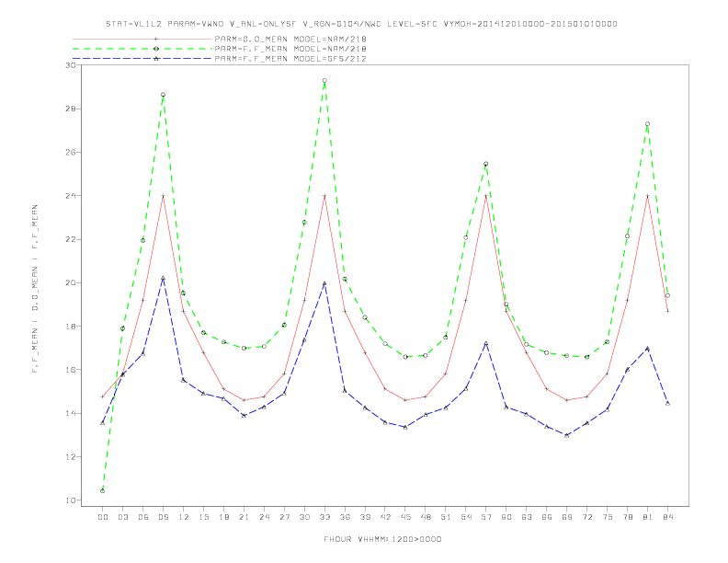Screen dimensions: 728x563
Task: Click blue triangle marker at hour 09 peak
Action: click(163, 278)
